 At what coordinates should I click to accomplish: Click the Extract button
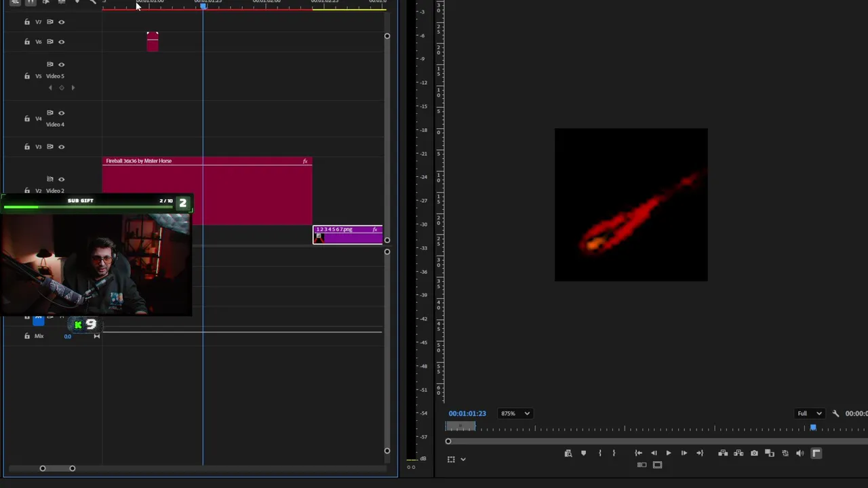pyautogui.click(x=738, y=453)
